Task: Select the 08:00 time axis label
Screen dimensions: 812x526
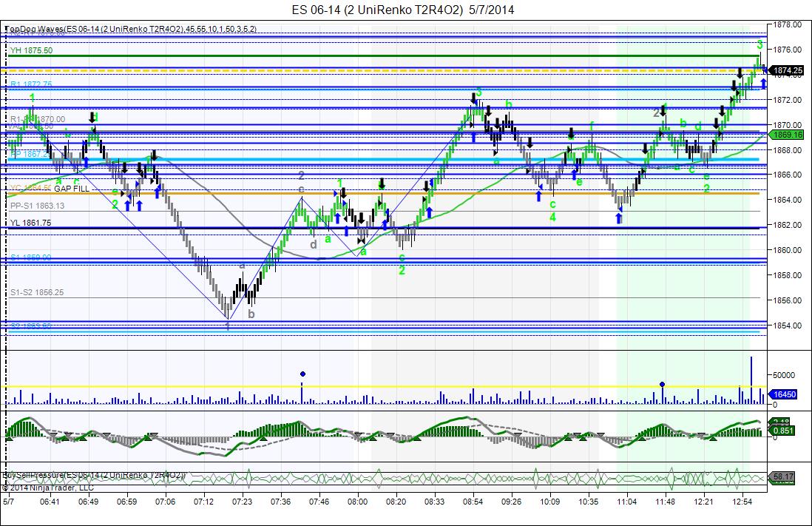Action: pyautogui.click(x=357, y=502)
